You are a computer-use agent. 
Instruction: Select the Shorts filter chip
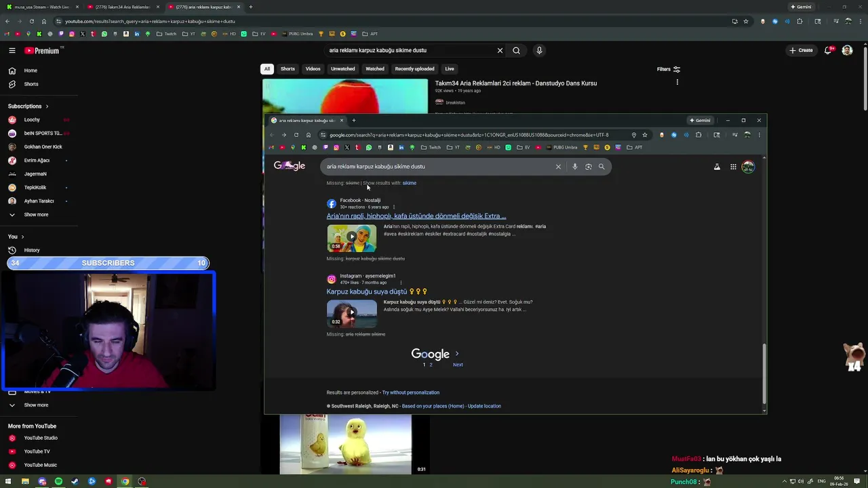(x=288, y=68)
